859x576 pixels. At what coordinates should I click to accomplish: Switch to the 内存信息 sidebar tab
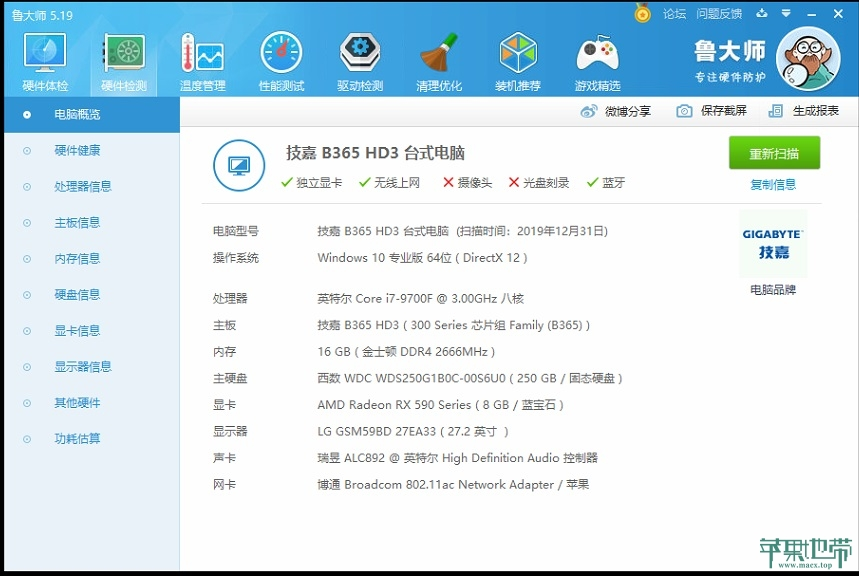coord(91,259)
